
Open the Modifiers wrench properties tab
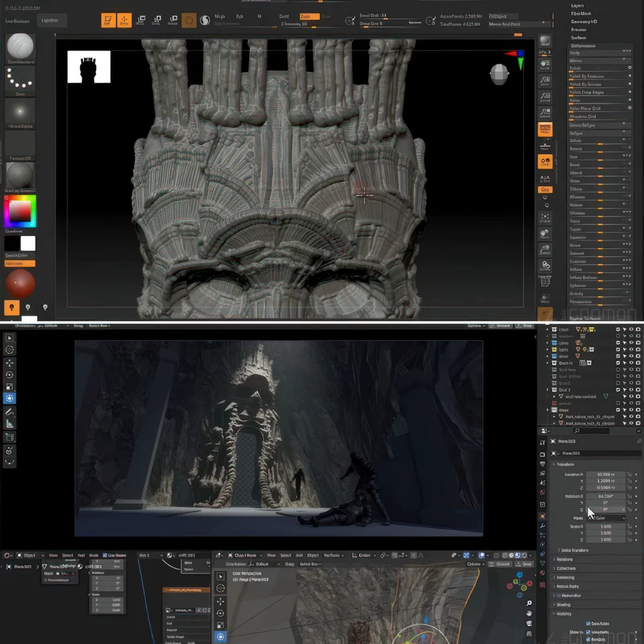click(x=543, y=526)
